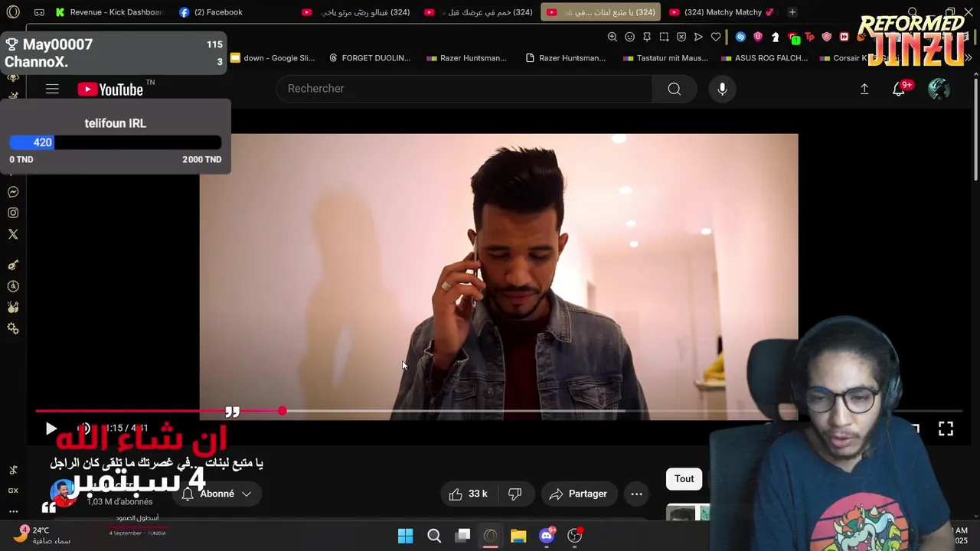Select the Tout filter chip
The image size is (980, 551).
click(x=684, y=479)
